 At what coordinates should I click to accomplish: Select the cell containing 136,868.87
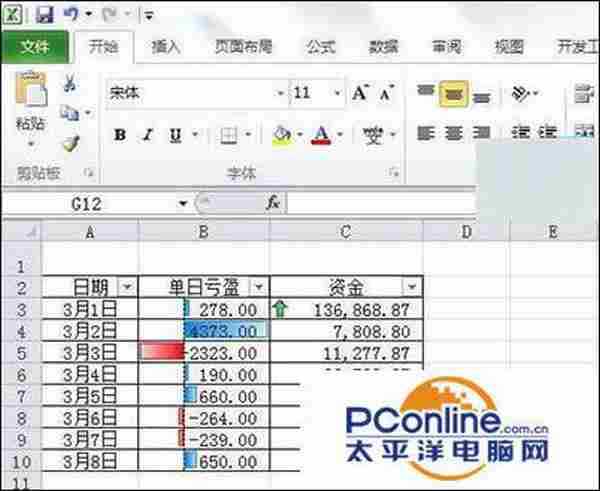coord(346,310)
